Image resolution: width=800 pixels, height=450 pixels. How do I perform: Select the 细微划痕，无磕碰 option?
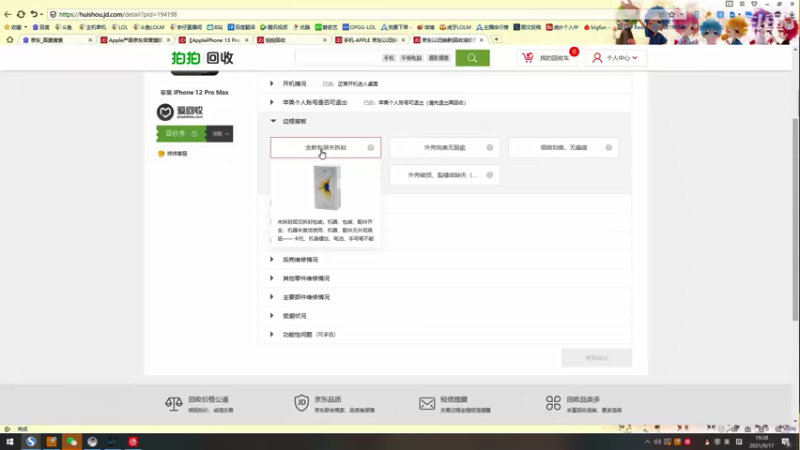pyautogui.click(x=564, y=147)
